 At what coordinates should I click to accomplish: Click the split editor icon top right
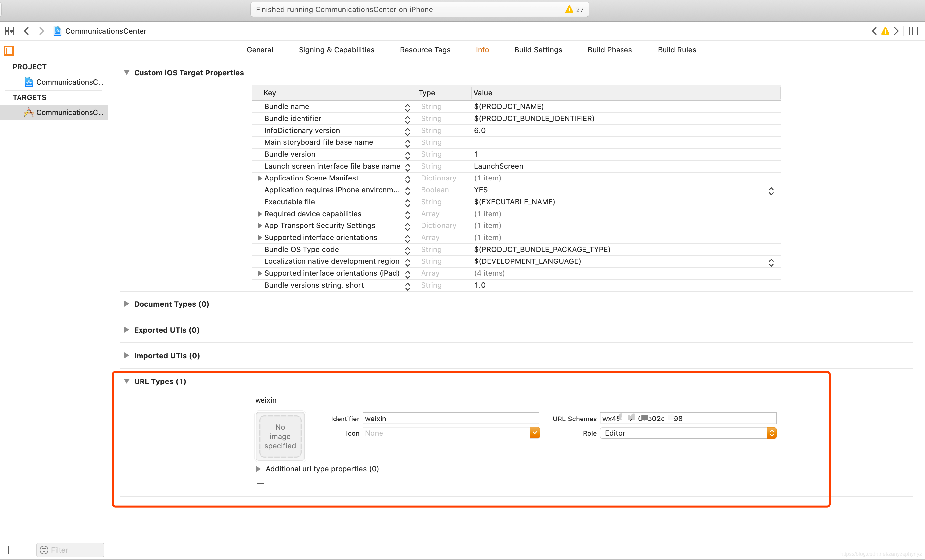pyautogui.click(x=914, y=31)
